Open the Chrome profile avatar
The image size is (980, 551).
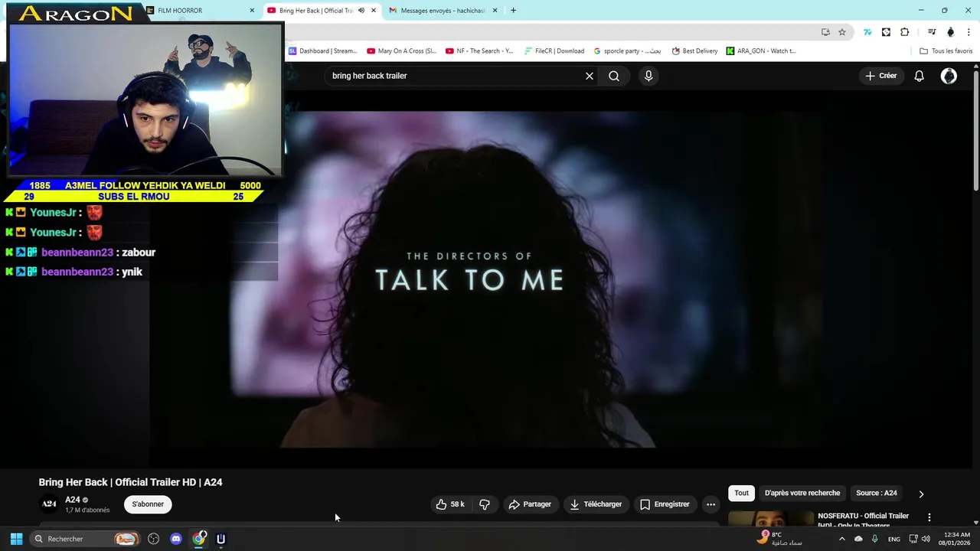coord(950,32)
